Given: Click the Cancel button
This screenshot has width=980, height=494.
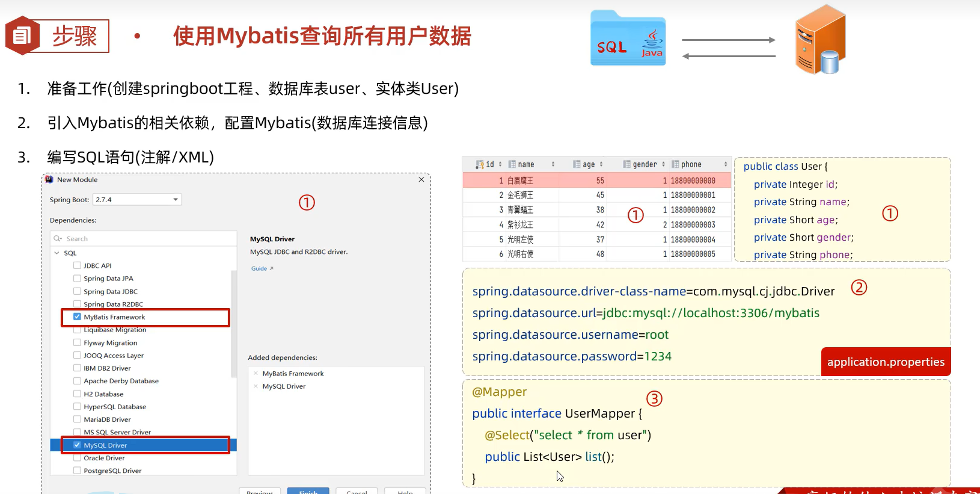Looking at the screenshot, I should (357, 491).
